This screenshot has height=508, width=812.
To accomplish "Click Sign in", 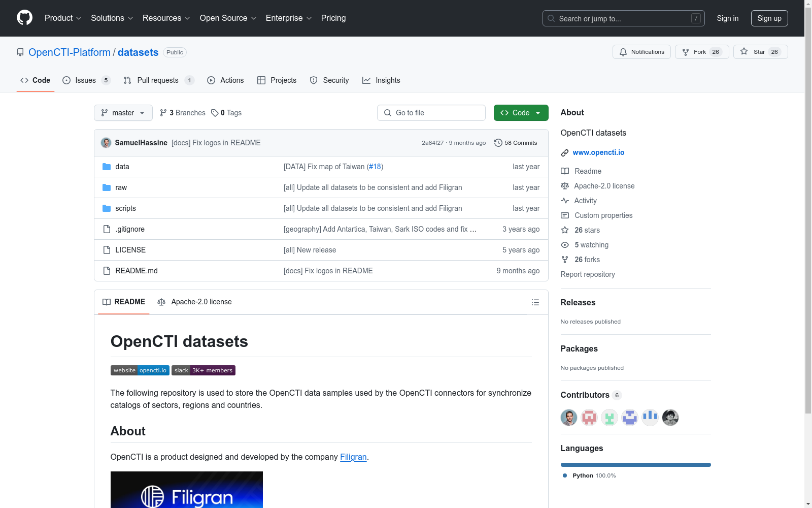I will [x=727, y=18].
